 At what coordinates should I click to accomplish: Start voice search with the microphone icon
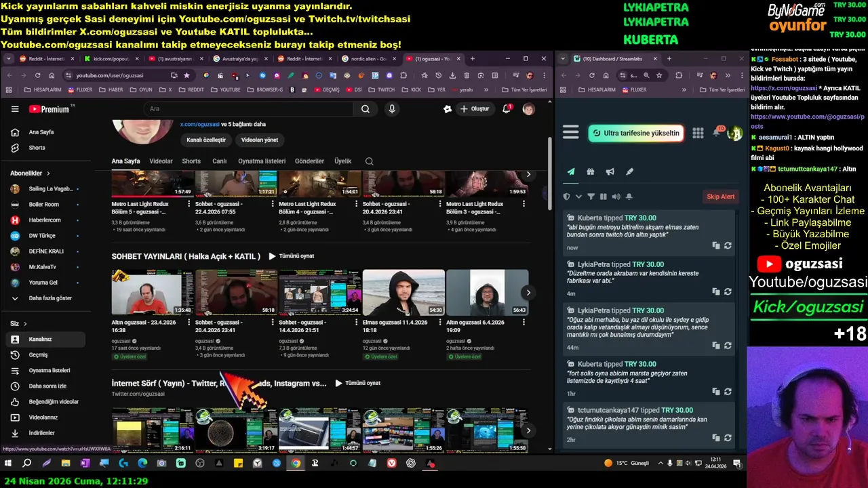click(x=391, y=108)
